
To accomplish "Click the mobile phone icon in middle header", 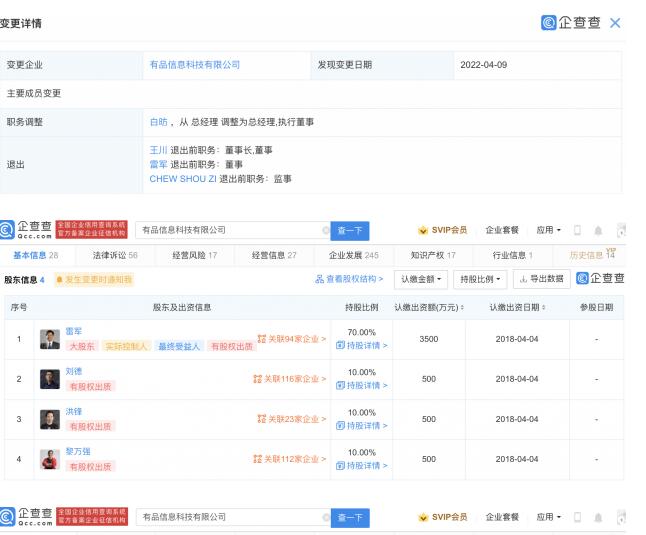I will point(577,230).
